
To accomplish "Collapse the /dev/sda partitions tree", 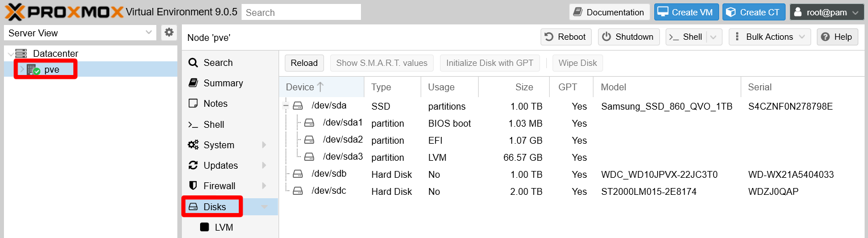I will [x=286, y=106].
